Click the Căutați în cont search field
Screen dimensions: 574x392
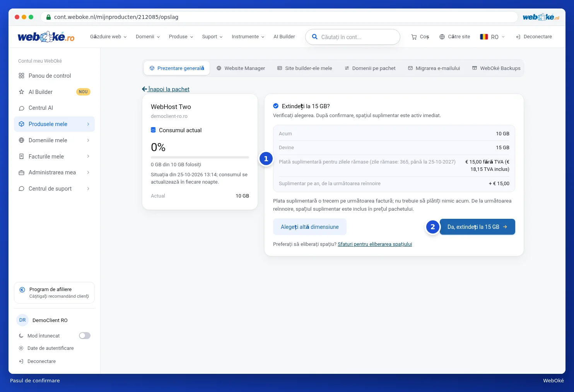[353, 37]
